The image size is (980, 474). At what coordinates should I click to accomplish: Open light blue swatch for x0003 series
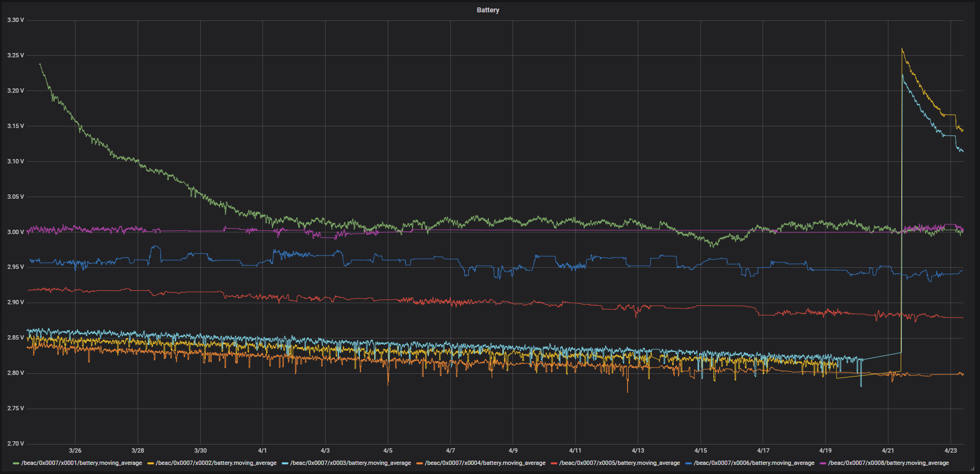[x=285, y=463]
